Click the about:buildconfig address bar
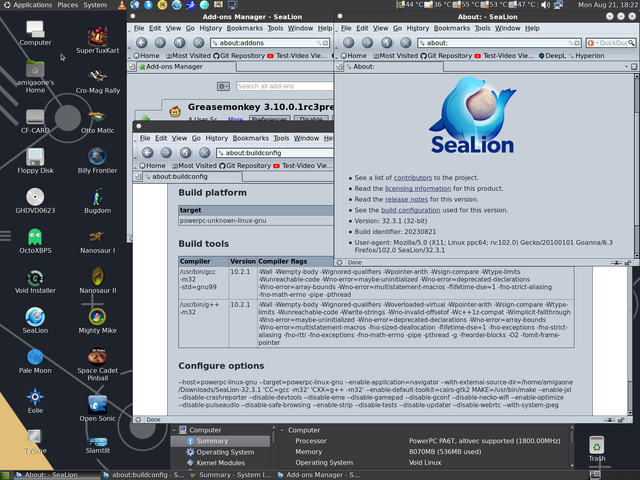Screen dimensions: 640x480 click(275, 153)
